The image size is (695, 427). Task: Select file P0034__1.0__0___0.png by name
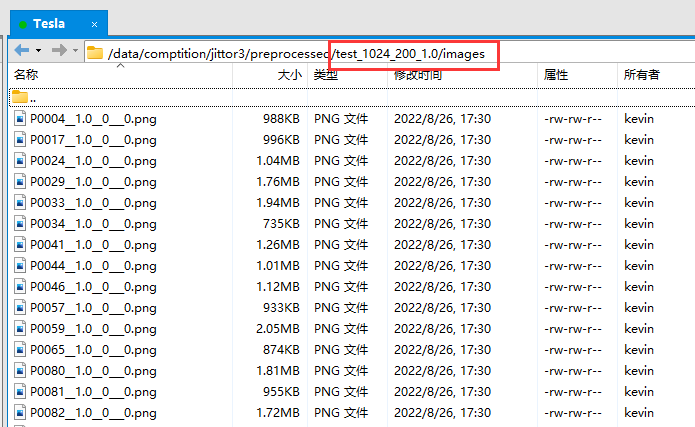tap(93, 224)
